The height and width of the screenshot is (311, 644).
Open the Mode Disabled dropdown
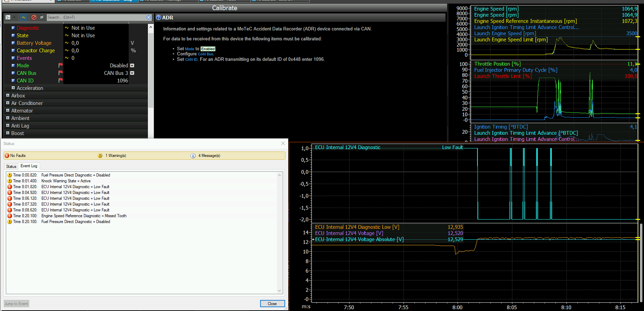click(132, 66)
